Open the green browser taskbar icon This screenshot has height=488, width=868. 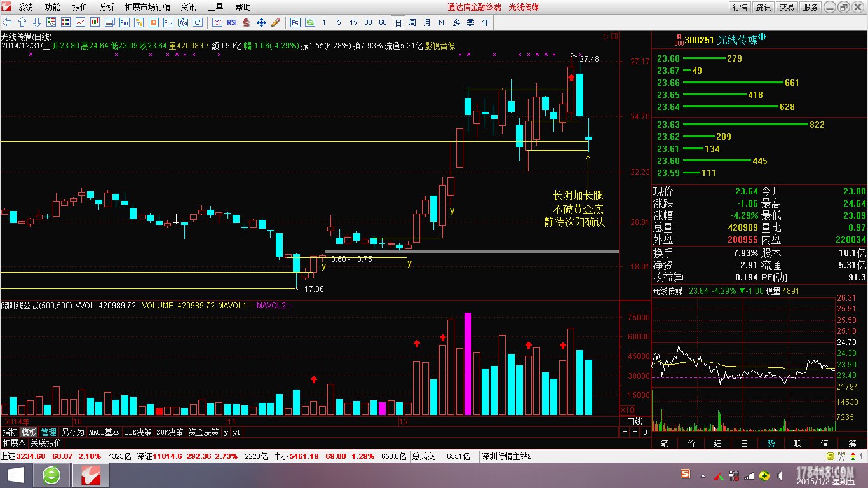[51, 475]
